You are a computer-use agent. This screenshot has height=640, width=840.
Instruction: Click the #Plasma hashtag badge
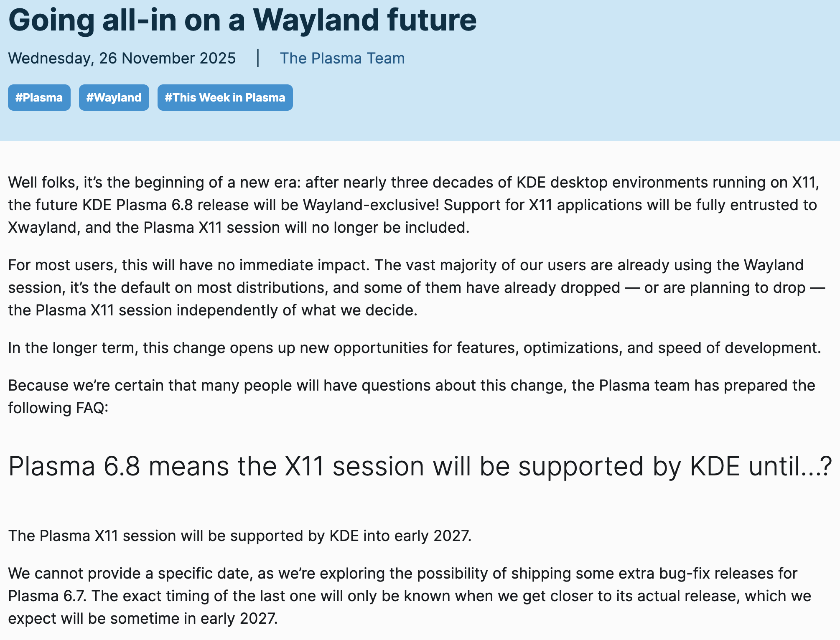39,97
